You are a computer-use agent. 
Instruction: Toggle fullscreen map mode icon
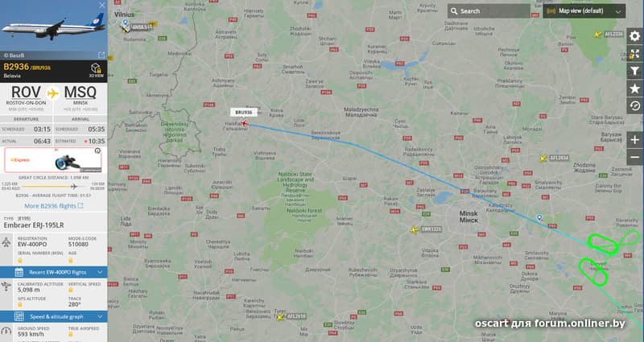pos(634,54)
